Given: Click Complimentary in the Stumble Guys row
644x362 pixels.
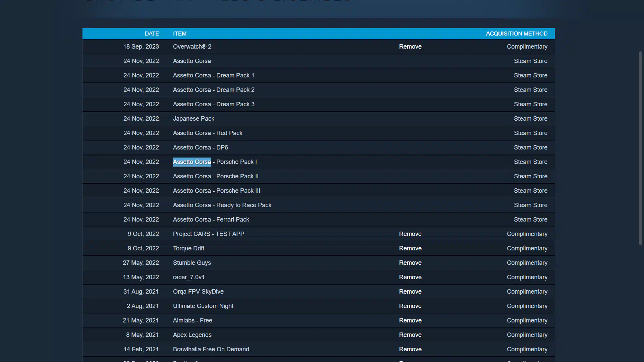Looking at the screenshot, I should coord(527,263).
